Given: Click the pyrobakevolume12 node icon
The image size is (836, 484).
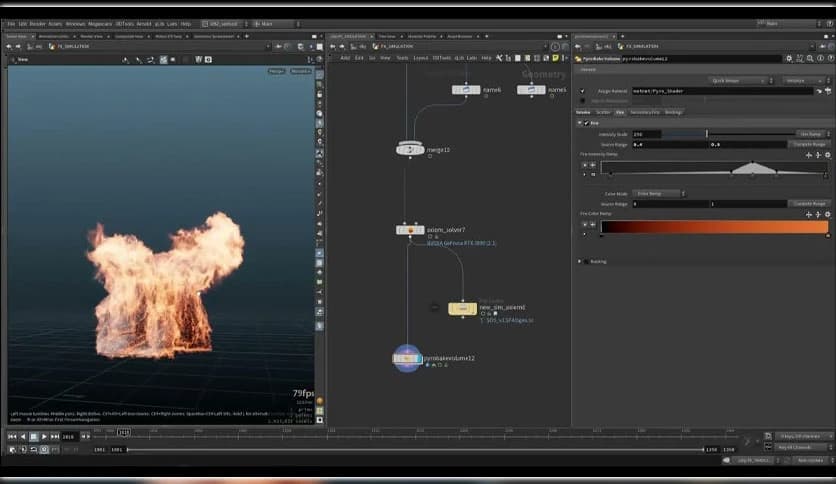Looking at the screenshot, I should (408, 357).
